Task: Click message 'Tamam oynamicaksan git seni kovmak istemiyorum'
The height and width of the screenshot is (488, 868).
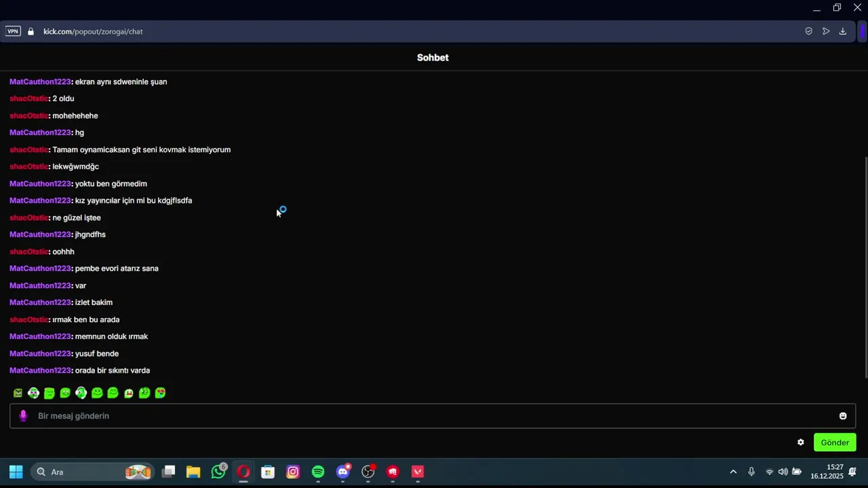Action: (142, 150)
